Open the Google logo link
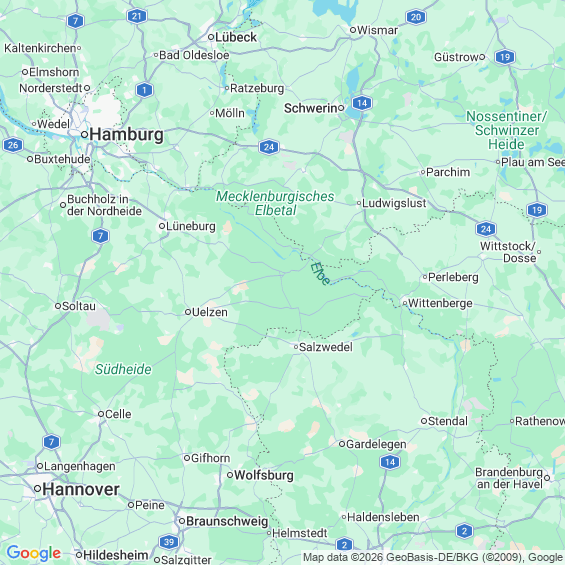Image resolution: width=565 pixels, height=565 pixels. pos(34,553)
